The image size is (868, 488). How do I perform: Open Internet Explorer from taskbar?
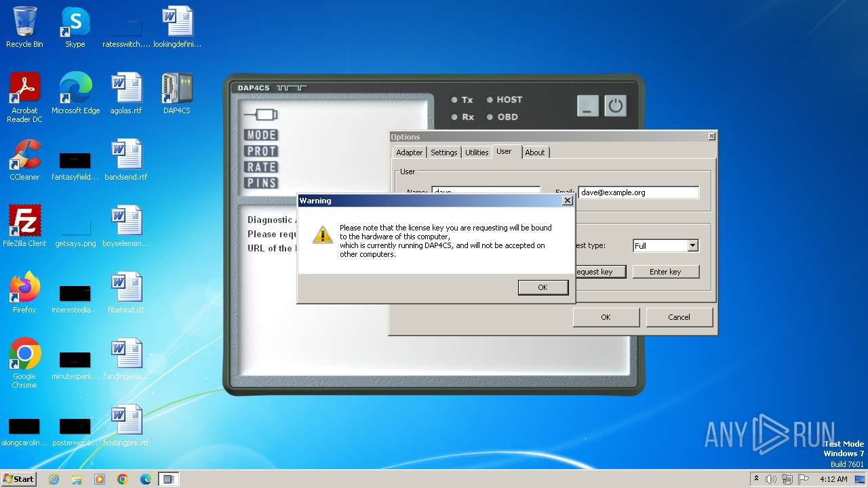click(x=54, y=479)
